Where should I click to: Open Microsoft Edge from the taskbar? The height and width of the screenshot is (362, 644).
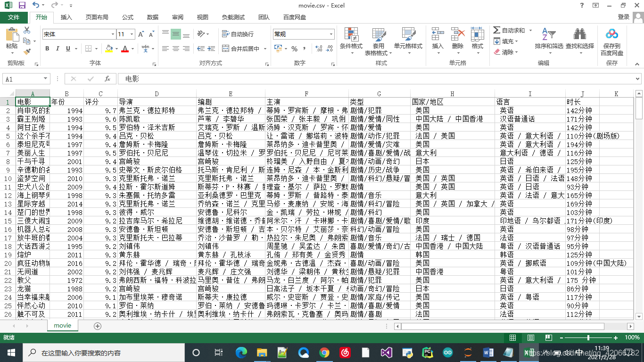point(241,353)
